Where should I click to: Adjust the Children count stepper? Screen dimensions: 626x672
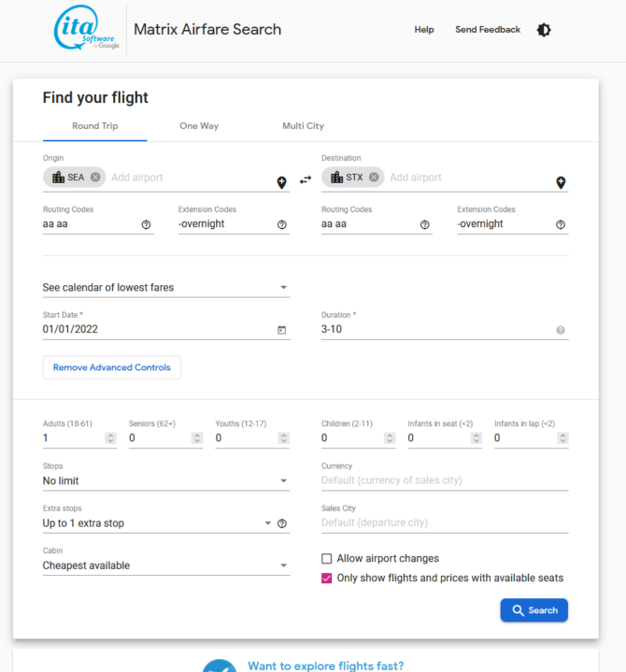pos(390,438)
